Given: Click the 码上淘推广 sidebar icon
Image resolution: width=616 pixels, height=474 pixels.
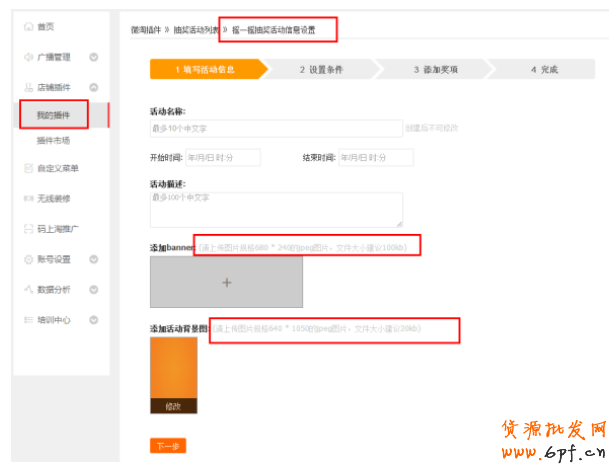Looking at the screenshot, I should tap(28, 229).
